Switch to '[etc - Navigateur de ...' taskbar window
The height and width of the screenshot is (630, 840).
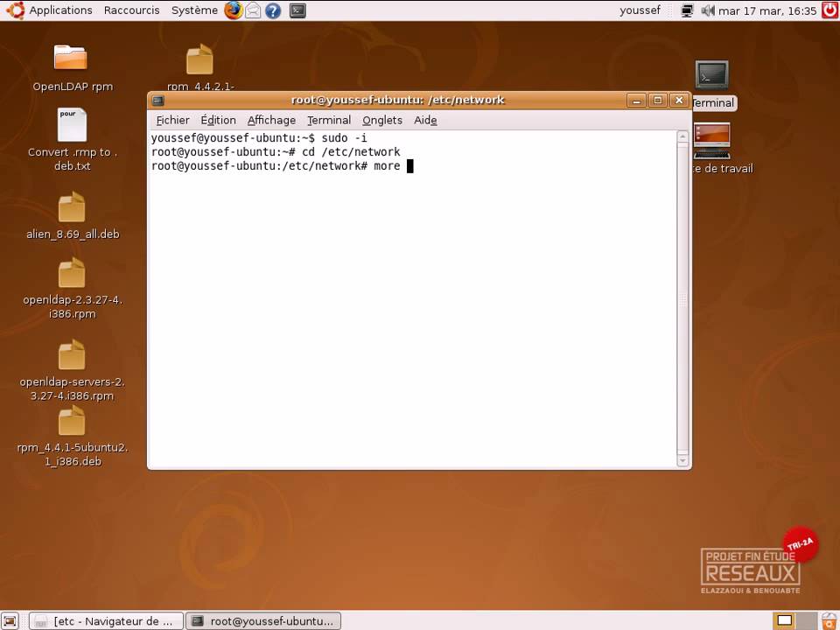coord(106,621)
